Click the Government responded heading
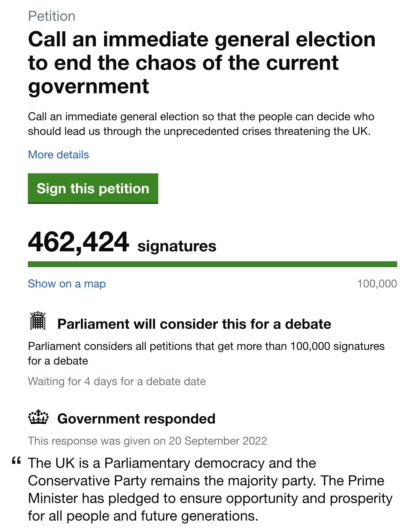Image resolution: width=418 pixels, height=532 pixels. tap(136, 419)
